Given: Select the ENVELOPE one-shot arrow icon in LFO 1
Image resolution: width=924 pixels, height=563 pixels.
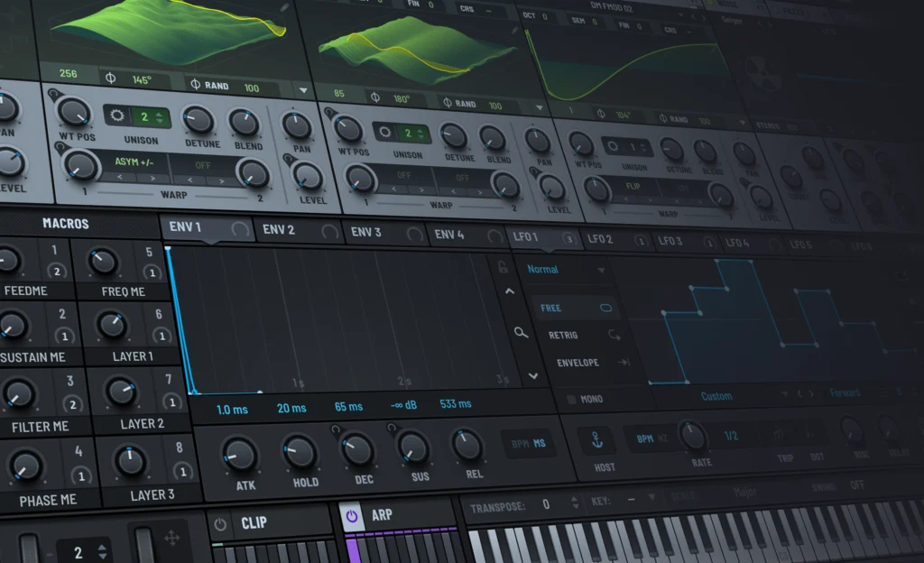Looking at the screenshot, I should pyautogui.click(x=623, y=362).
